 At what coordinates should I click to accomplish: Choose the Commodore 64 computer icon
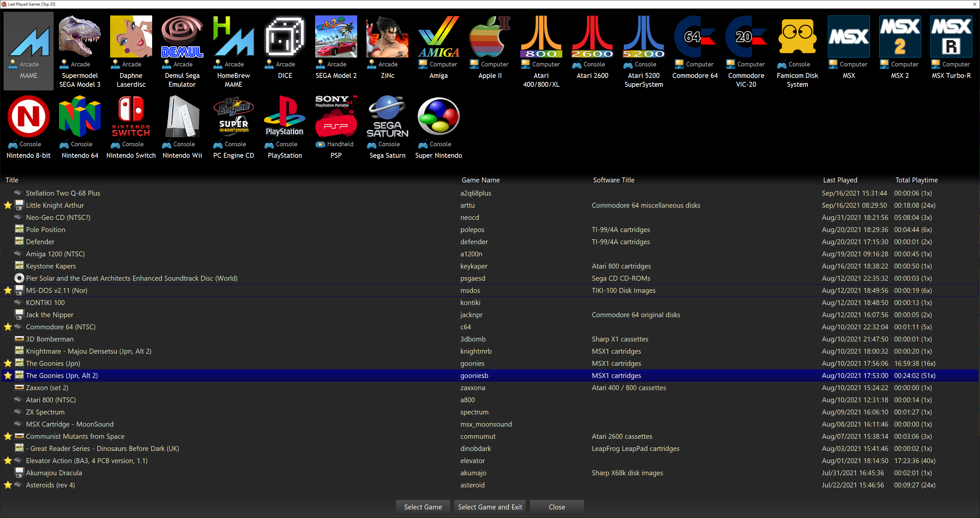[x=695, y=37]
